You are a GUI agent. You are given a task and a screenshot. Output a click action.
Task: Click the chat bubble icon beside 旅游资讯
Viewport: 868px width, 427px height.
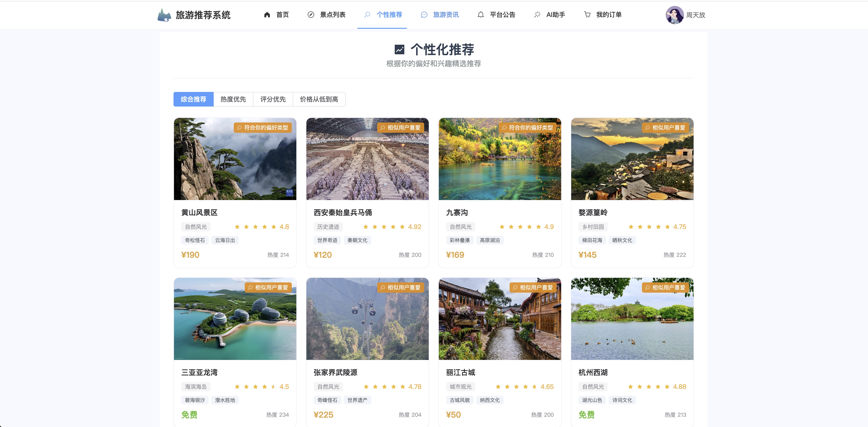(x=424, y=15)
